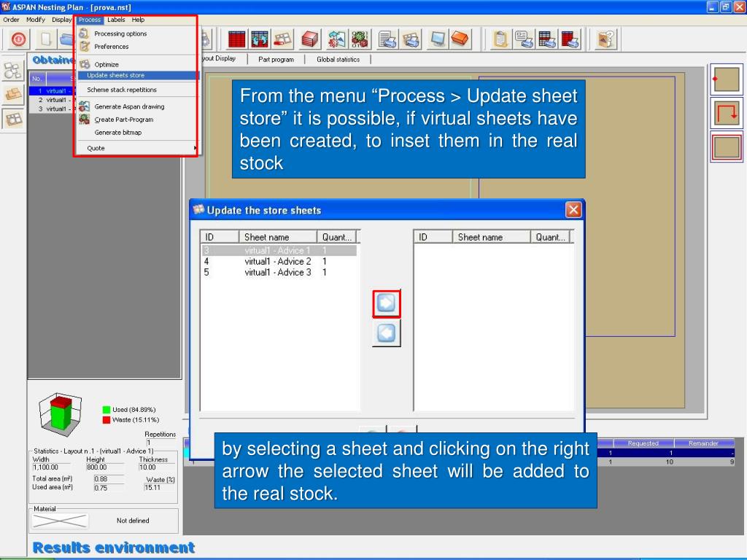
Task: Click the layout grid icon in left sidebar
Action: pos(13,119)
